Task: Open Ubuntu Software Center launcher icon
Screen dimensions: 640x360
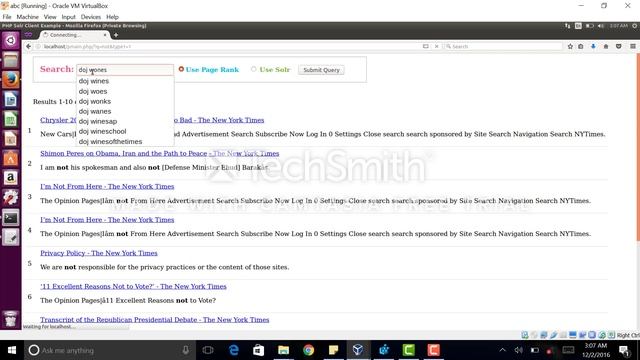Action: 11,158
